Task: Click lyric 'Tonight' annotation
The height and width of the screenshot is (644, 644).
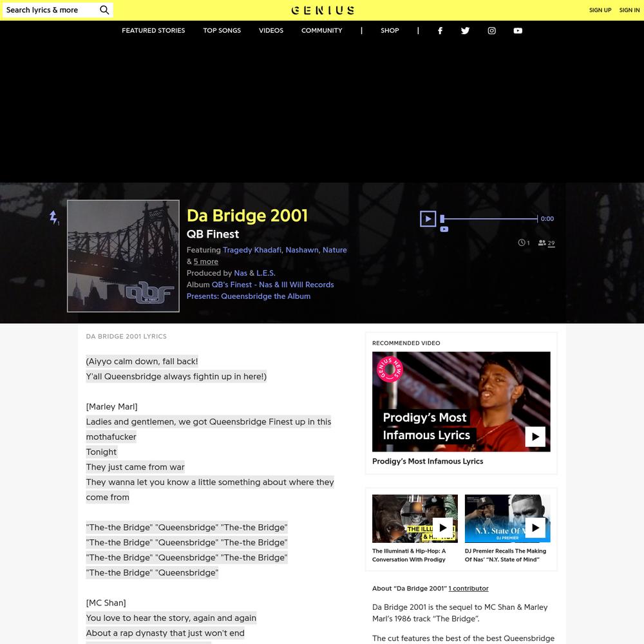Action: (x=101, y=452)
